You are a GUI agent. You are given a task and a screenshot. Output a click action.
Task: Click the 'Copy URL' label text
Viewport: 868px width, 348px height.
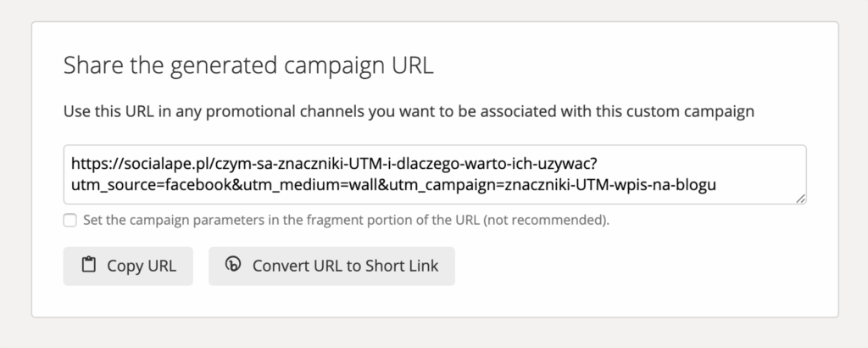(x=141, y=266)
